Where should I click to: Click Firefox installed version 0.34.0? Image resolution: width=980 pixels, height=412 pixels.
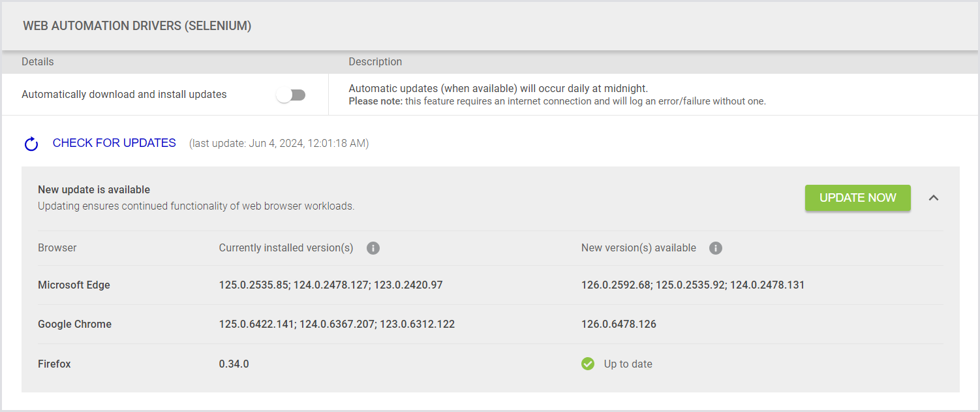click(234, 364)
